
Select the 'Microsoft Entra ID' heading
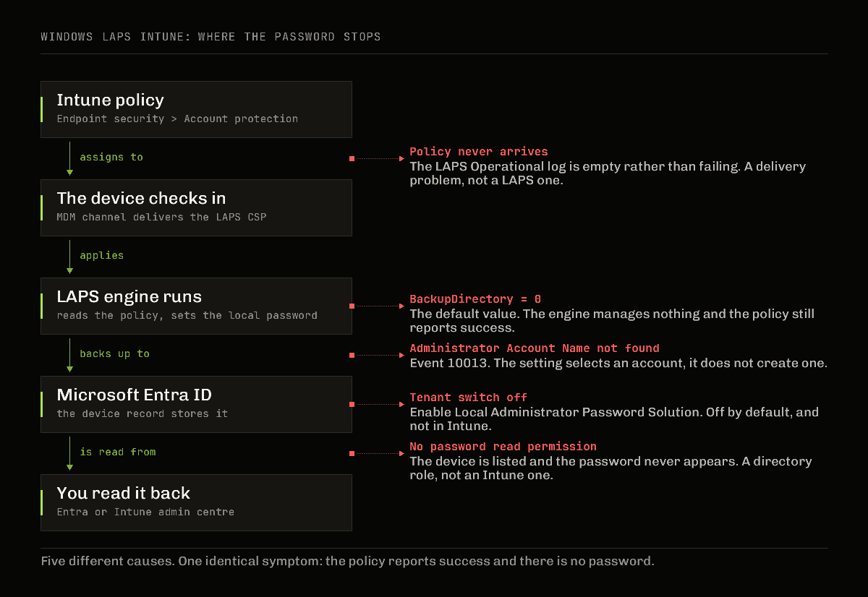tap(134, 395)
